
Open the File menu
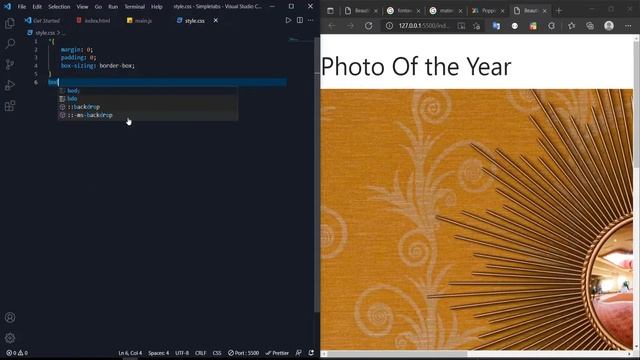22,7
